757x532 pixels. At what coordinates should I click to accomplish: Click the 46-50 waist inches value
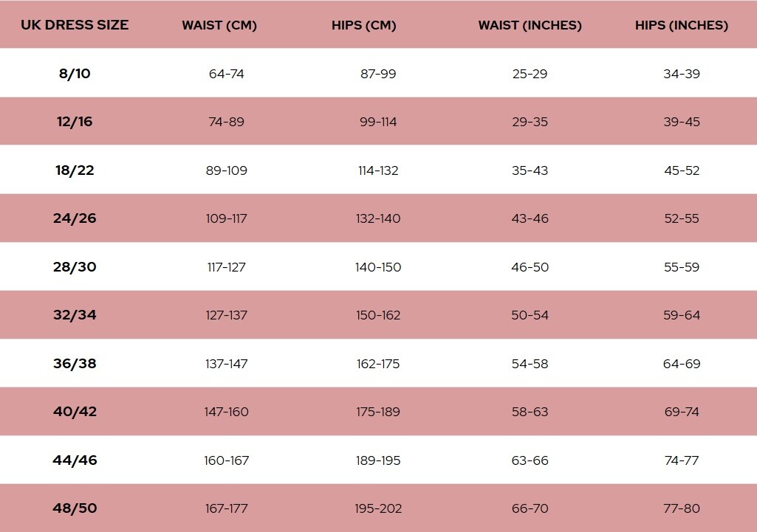pyautogui.click(x=530, y=266)
